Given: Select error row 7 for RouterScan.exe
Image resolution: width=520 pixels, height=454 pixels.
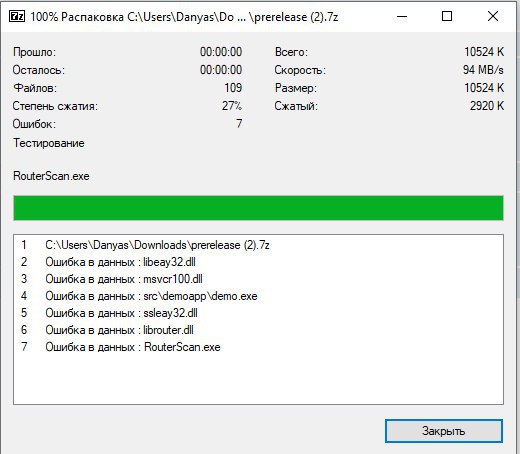Looking at the screenshot, I should (x=258, y=347).
